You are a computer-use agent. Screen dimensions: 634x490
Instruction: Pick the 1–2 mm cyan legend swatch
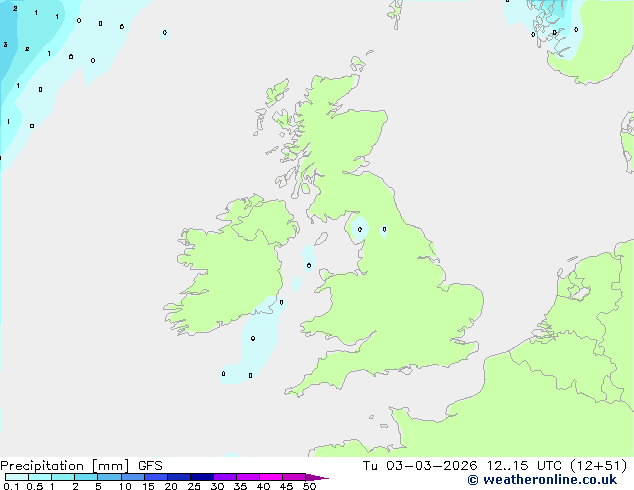[63, 477]
